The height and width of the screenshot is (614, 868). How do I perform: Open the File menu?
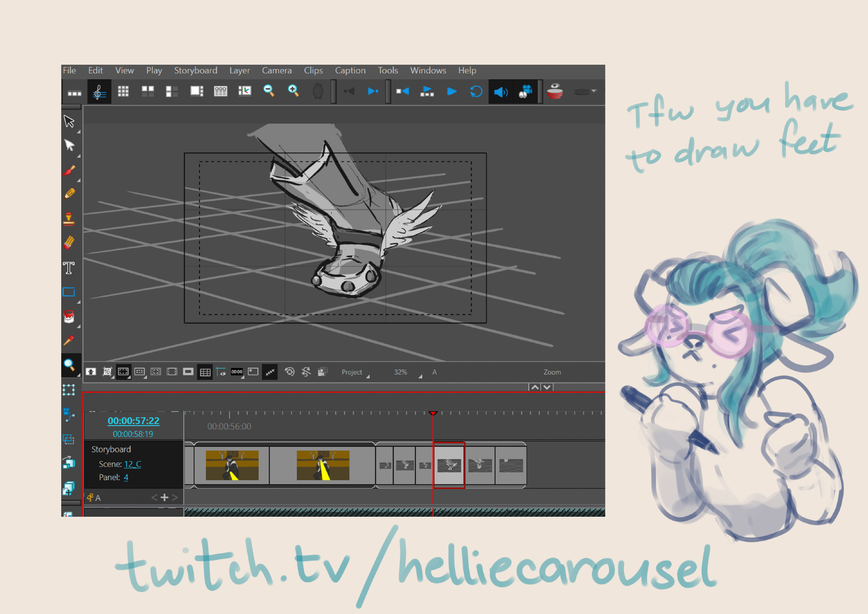tap(69, 70)
